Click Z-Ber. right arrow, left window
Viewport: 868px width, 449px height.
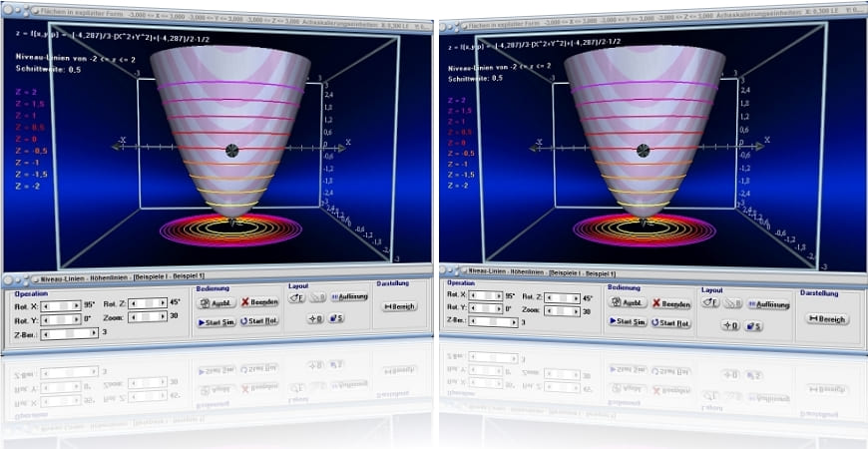pyautogui.click(x=95, y=333)
